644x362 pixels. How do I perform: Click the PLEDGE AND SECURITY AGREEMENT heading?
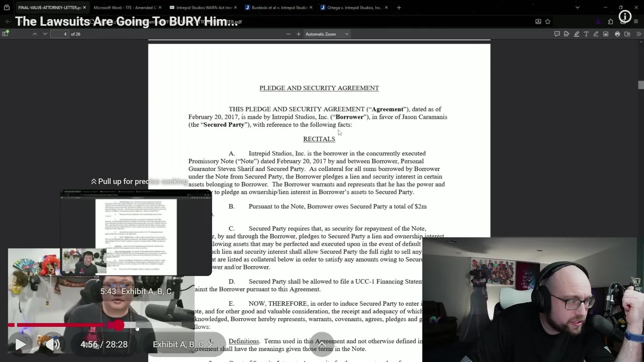[x=319, y=88]
